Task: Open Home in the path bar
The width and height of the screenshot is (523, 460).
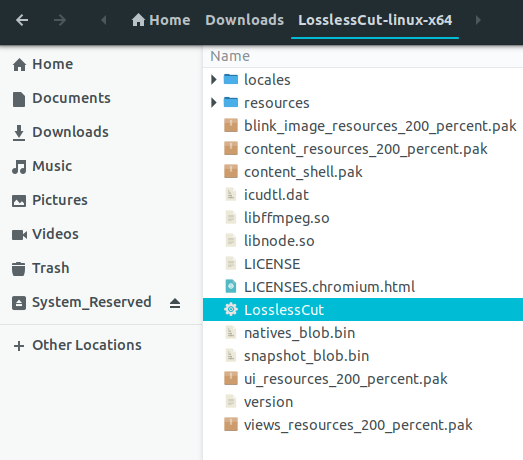Action: click(161, 20)
